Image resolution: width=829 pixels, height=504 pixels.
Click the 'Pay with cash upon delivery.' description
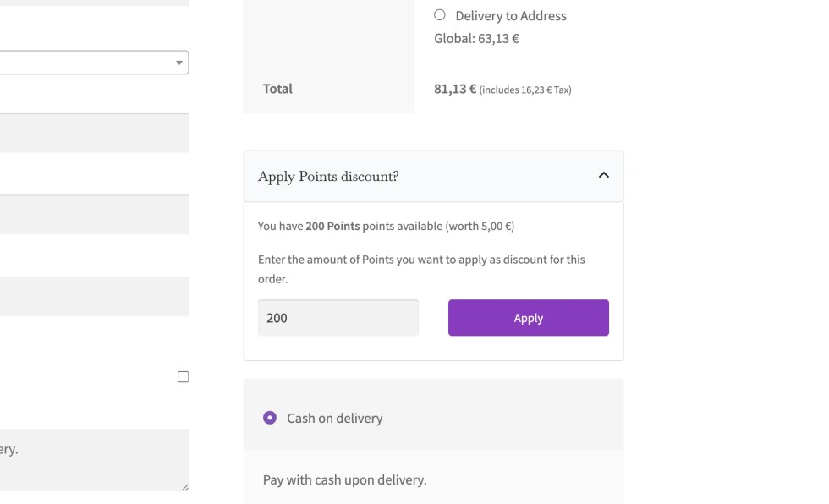(344, 479)
